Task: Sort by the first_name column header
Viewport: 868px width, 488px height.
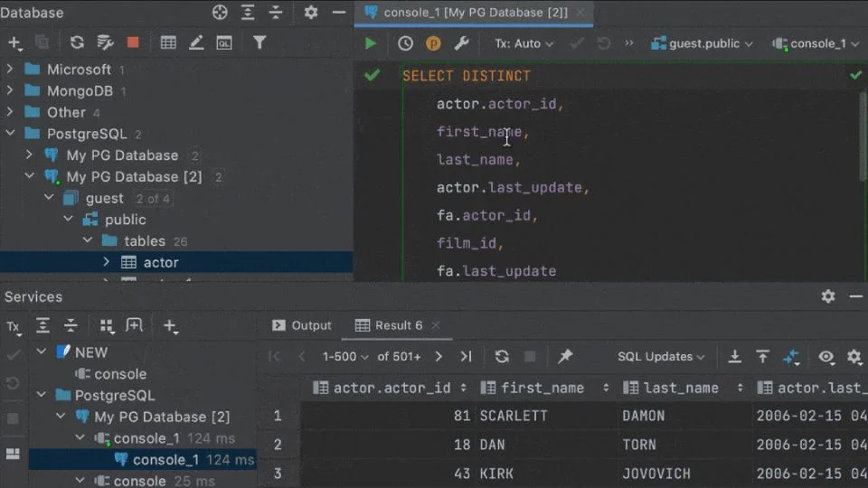Action: [542, 388]
